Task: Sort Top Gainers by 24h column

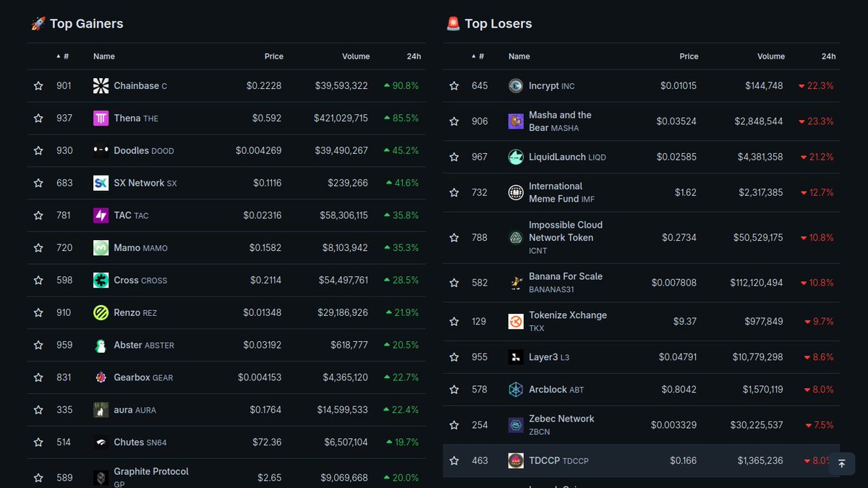Action: pyautogui.click(x=414, y=56)
